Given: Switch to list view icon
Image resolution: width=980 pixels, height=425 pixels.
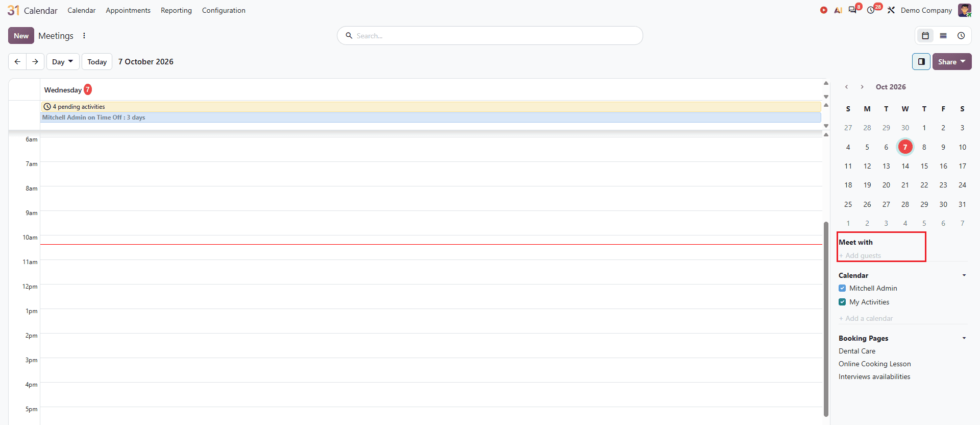Looking at the screenshot, I should [943, 36].
